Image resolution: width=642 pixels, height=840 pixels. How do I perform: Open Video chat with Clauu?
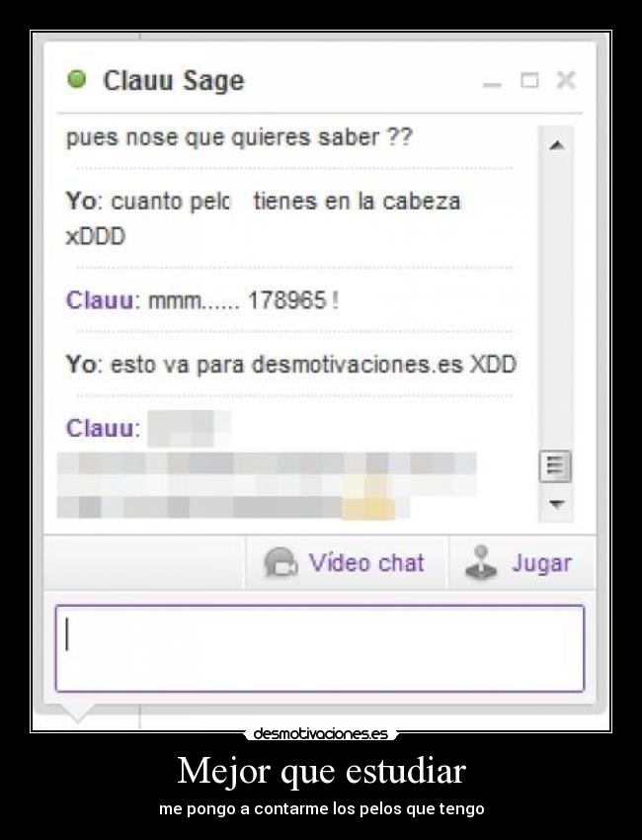pos(346,563)
